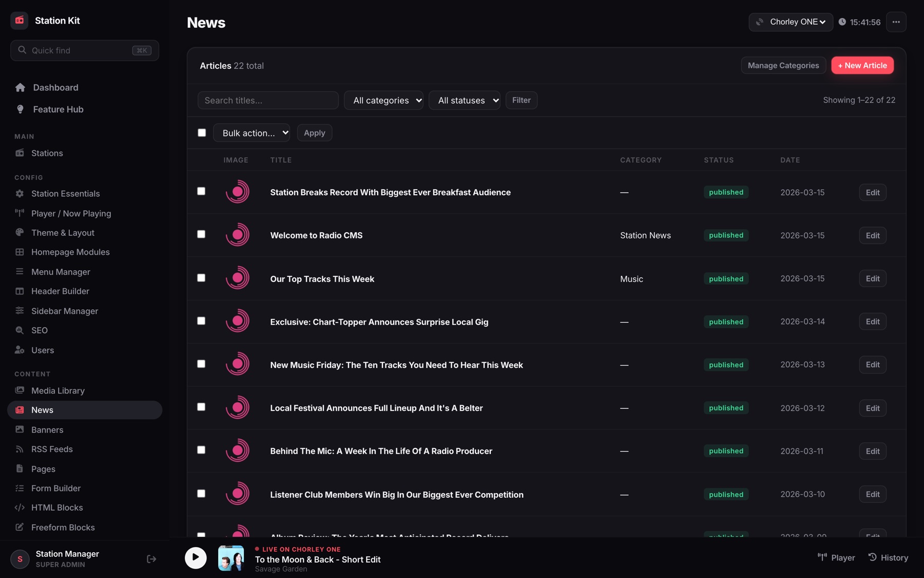Viewport: 924px width, 578px height.
Task: Click the Stations radio icon
Action: (x=20, y=153)
